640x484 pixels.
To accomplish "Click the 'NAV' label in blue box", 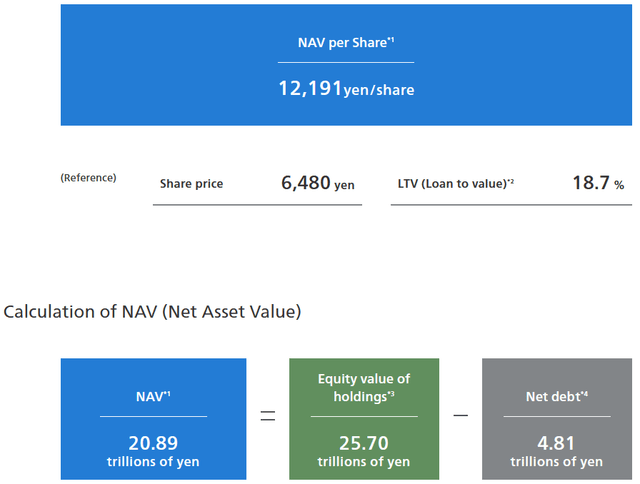I will 153,396.
